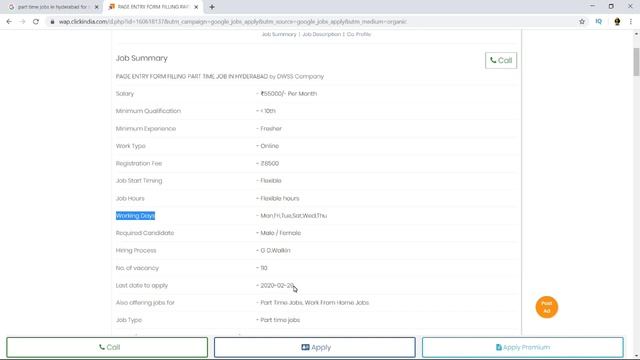Image resolution: width=640 pixels, height=360 pixels.
Task: Click the scrollbar down arrow
Action: pos(636,356)
